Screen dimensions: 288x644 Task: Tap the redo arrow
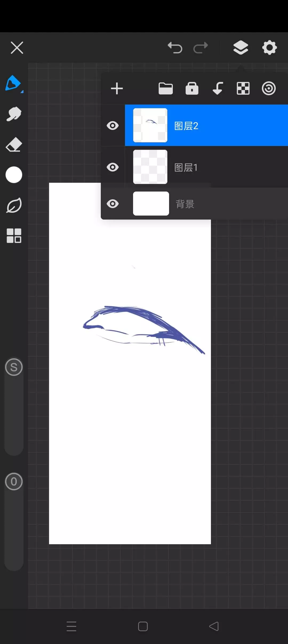(x=201, y=48)
